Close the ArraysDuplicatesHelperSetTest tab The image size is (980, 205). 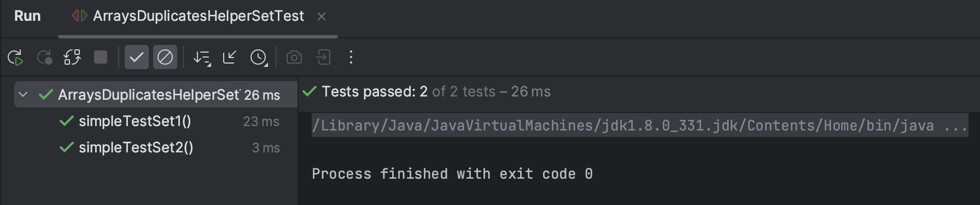tap(322, 17)
